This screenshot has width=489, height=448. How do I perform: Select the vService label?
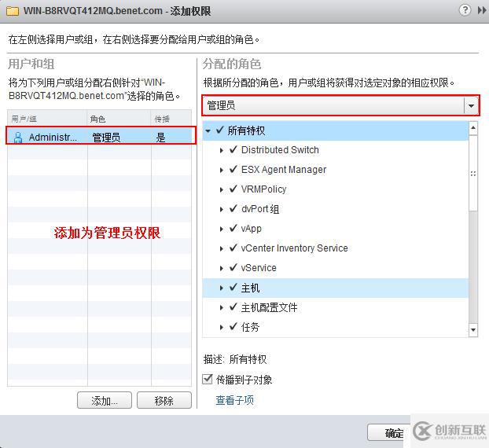click(259, 268)
